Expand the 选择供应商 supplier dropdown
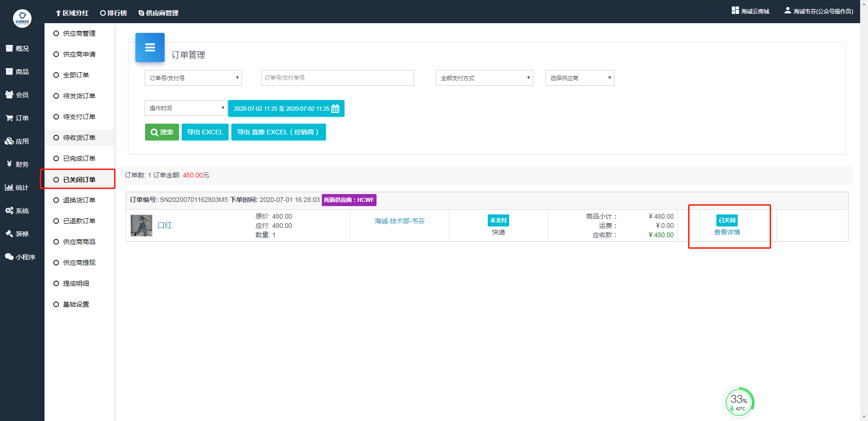This screenshot has width=868, height=421. point(579,78)
